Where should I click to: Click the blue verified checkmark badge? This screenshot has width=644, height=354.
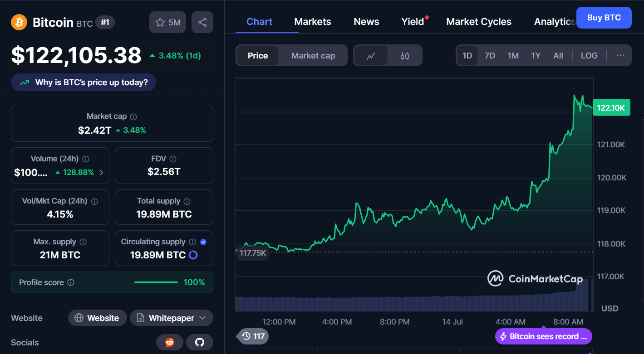coord(203,242)
